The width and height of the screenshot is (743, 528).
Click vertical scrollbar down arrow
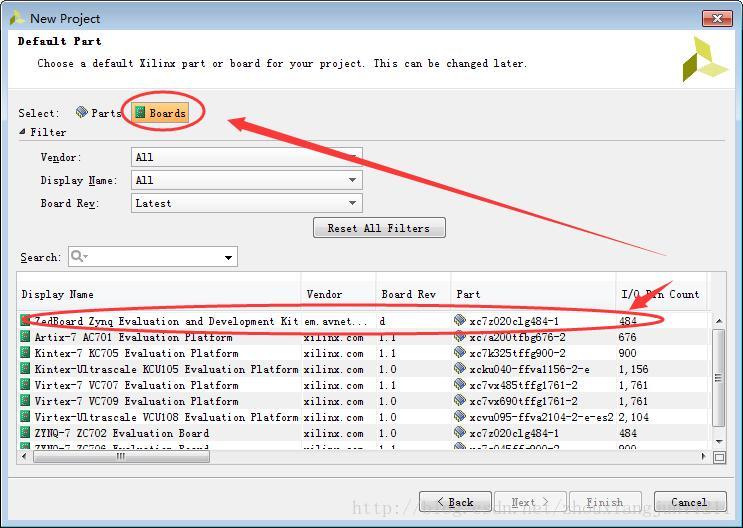pyautogui.click(x=719, y=442)
